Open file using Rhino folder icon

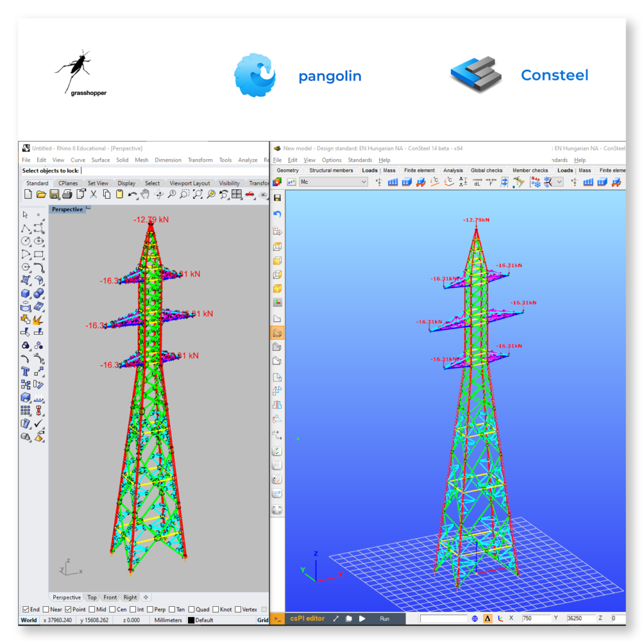(x=41, y=194)
